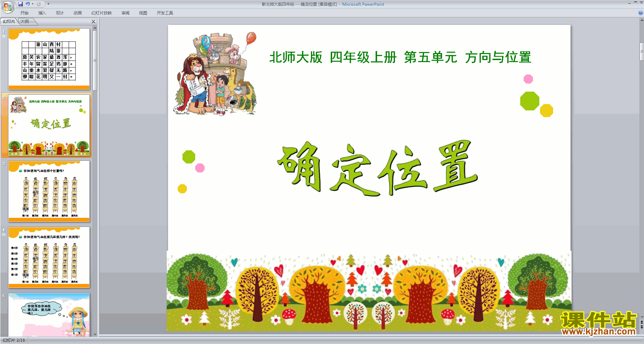Switch to the 幻灯片 pane tab
This screenshot has height=344, width=644.
coord(9,21)
